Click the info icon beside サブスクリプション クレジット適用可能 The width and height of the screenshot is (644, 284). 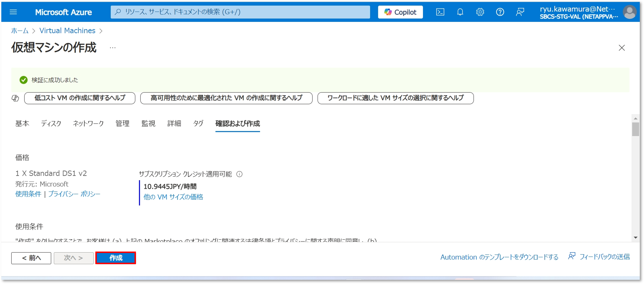(239, 174)
